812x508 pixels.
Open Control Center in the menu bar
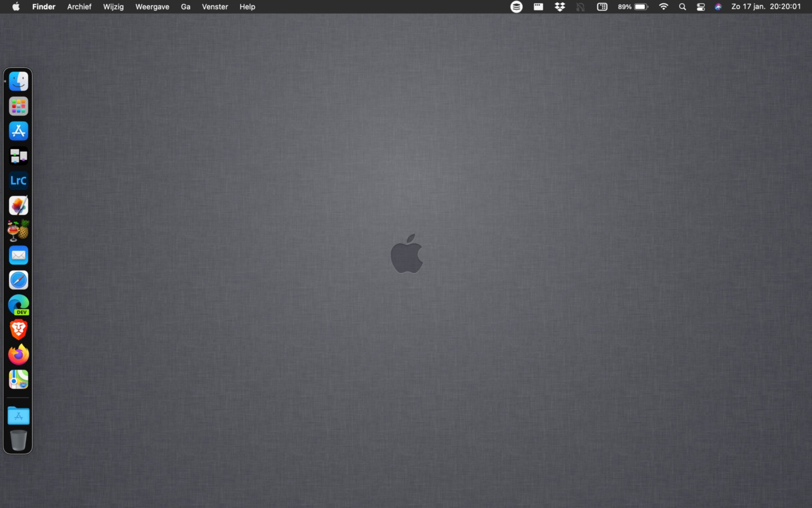click(701, 7)
